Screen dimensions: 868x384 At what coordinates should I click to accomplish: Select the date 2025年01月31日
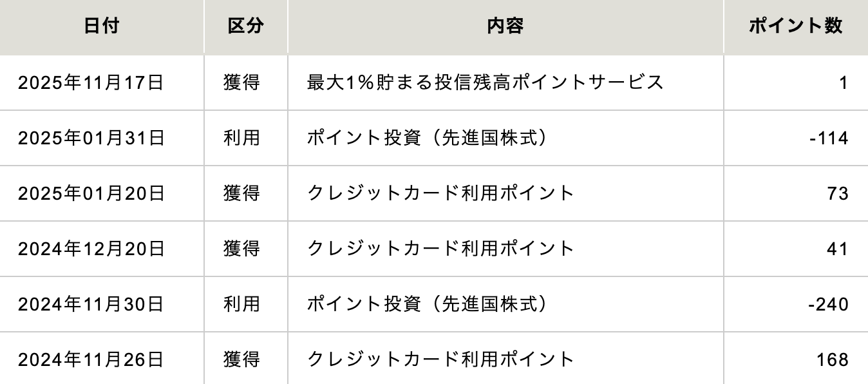(x=91, y=138)
